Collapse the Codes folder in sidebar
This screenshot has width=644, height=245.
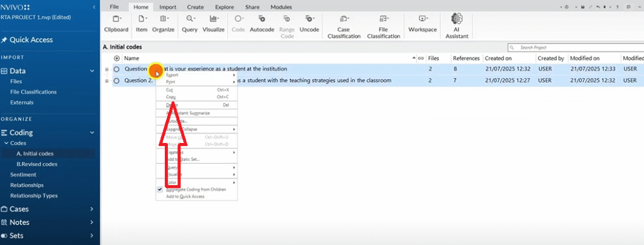click(x=6, y=143)
